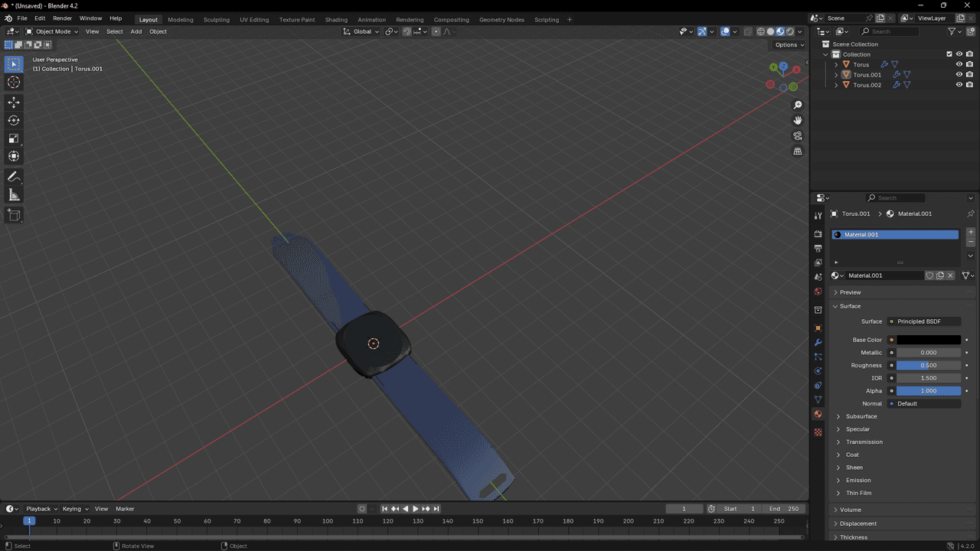980x551 pixels.
Task: Open Modifiers wrench properties tab
Action: (x=818, y=342)
